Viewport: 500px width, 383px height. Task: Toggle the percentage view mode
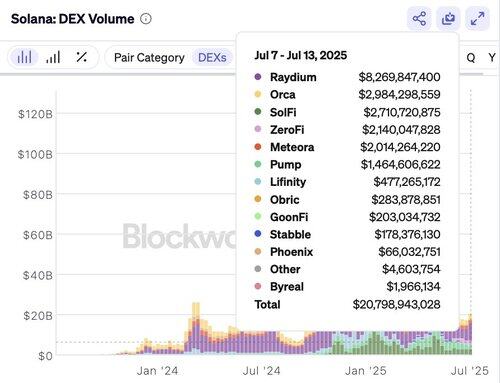coord(81,57)
